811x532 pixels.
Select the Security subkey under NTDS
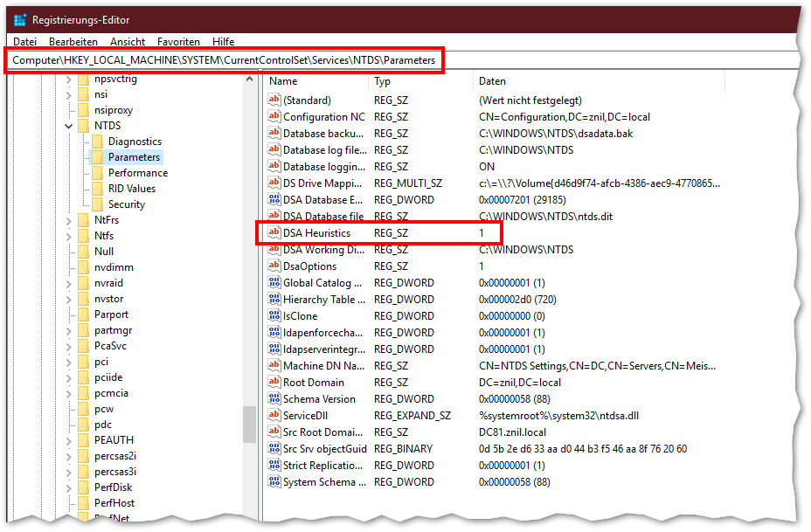(126, 204)
